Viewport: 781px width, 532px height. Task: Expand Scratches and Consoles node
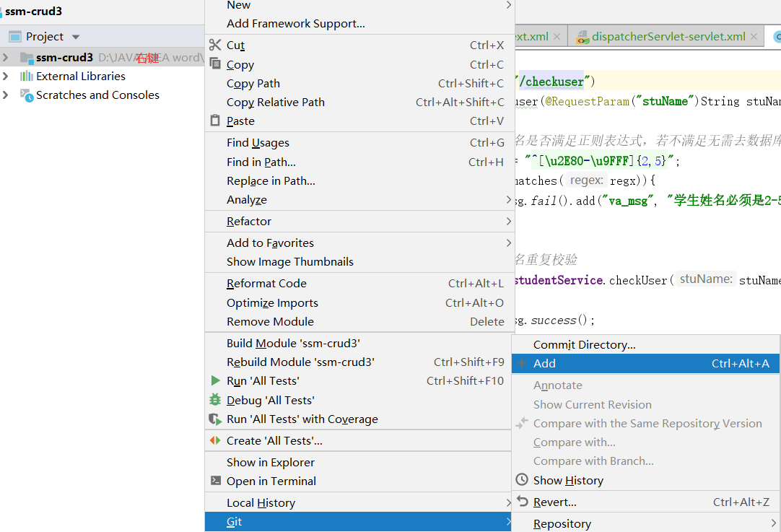pos(6,95)
